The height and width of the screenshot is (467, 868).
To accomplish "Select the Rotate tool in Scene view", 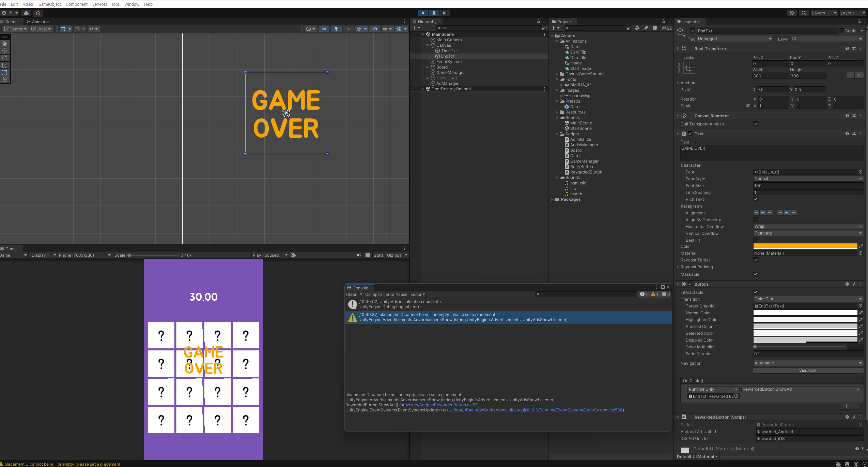I will [x=5, y=58].
